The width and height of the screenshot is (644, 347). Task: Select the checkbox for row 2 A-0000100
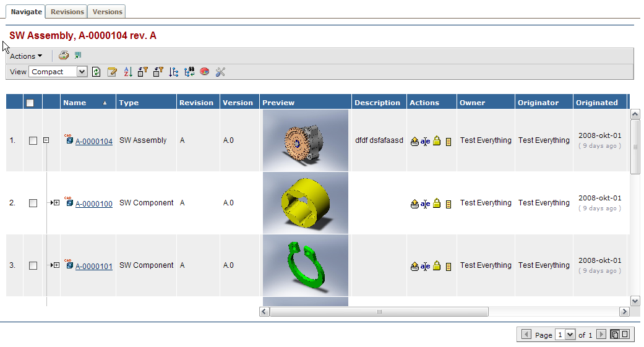pos(33,203)
